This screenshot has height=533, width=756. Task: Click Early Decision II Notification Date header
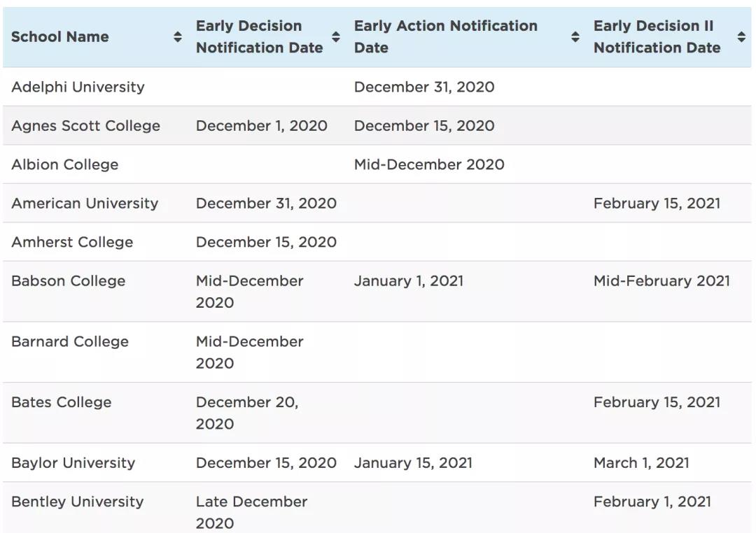[x=657, y=37]
